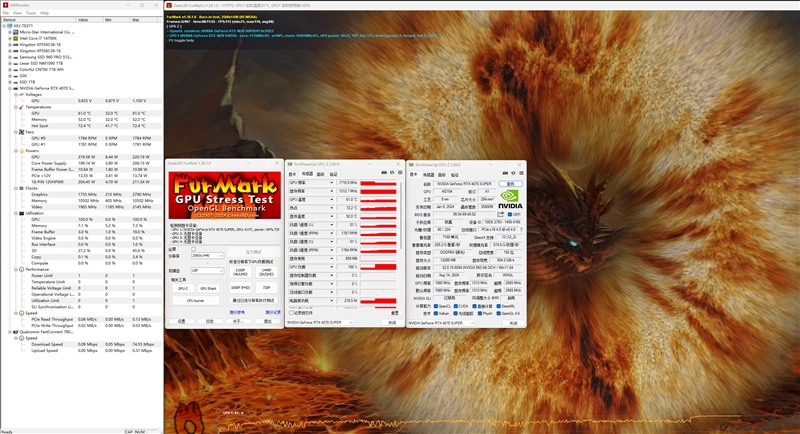Click the BIOS export share icon in GPU-Z

point(500,214)
